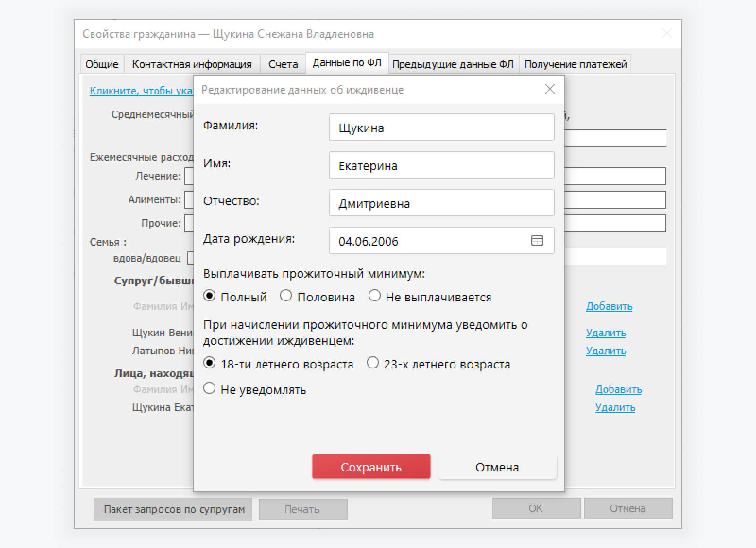
Task: Select the 'Данные по ФЛ' tab
Action: pos(347,63)
